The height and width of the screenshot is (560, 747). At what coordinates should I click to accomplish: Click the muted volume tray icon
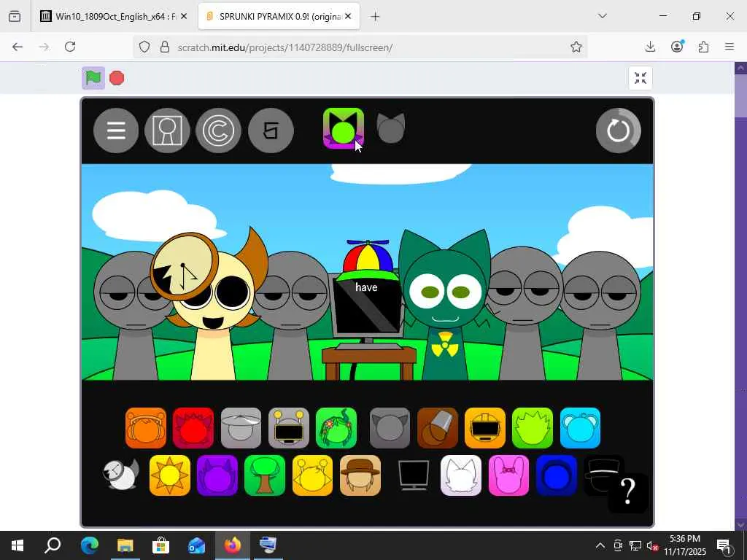pos(652,545)
